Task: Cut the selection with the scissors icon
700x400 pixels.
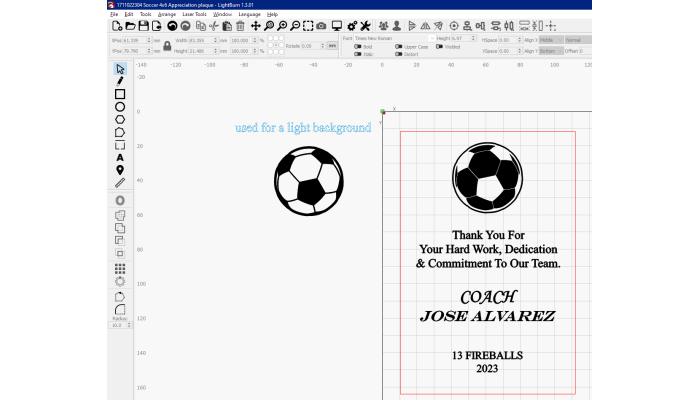Action: click(x=214, y=26)
